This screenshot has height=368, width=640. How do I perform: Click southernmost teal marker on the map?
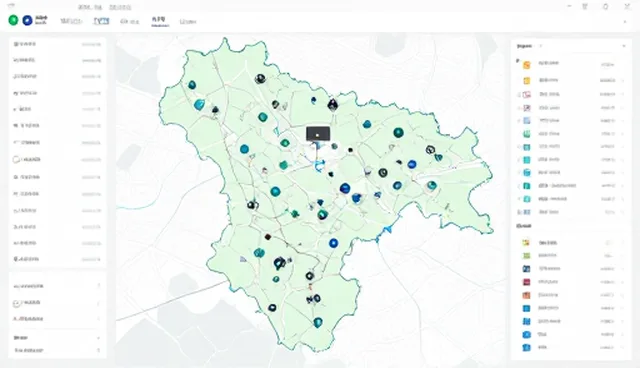click(318, 323)
